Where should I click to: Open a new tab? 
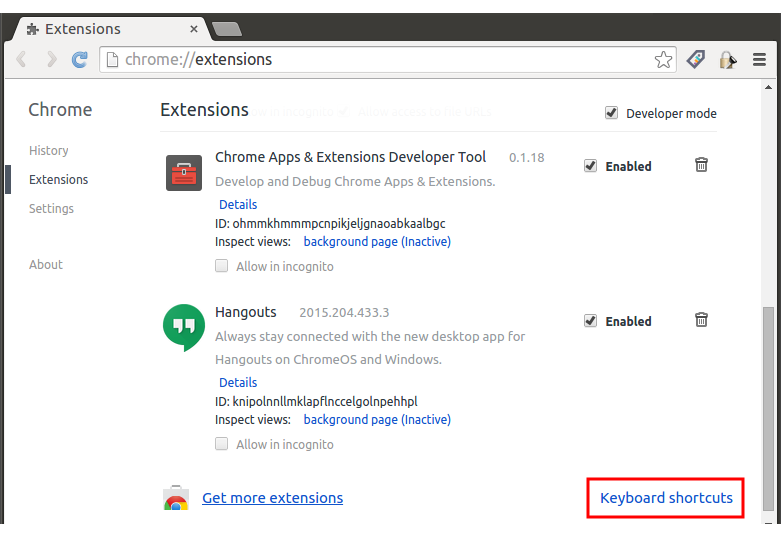coord(227,29)
